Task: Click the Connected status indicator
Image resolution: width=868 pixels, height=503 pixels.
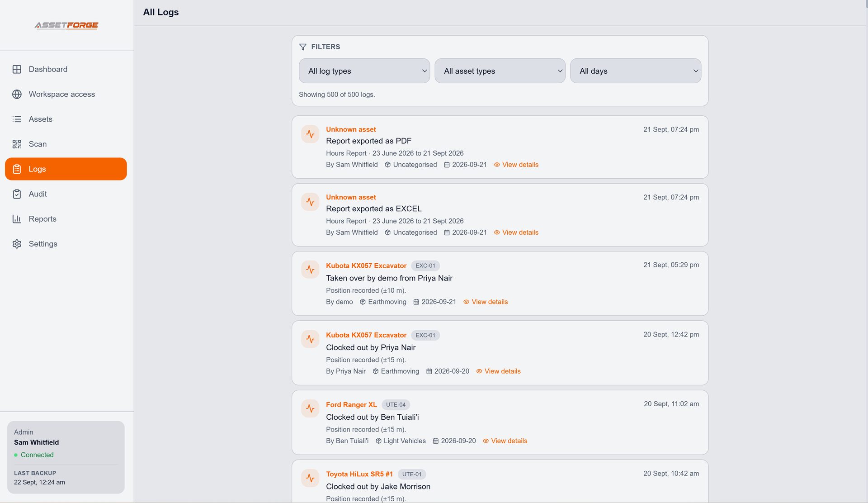Action: (34, 455)
